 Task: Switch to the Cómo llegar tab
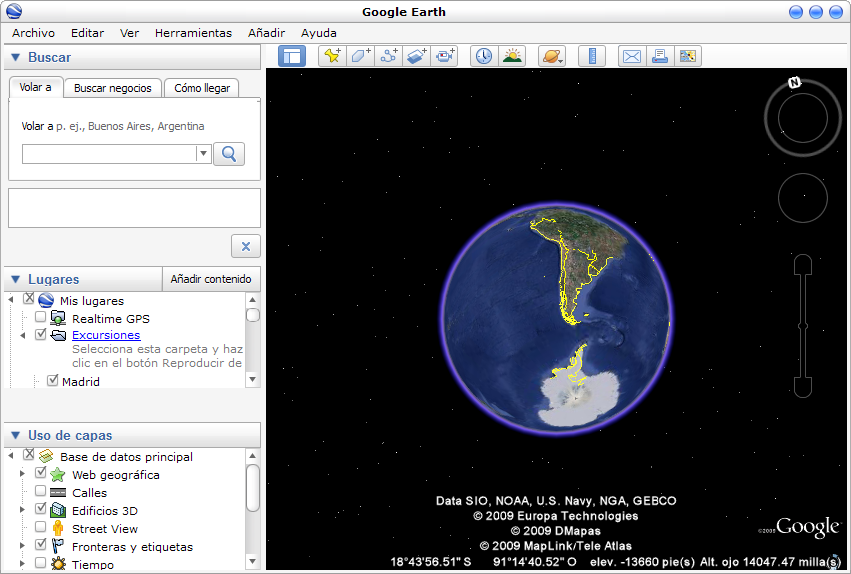click(x=202, y=88)
